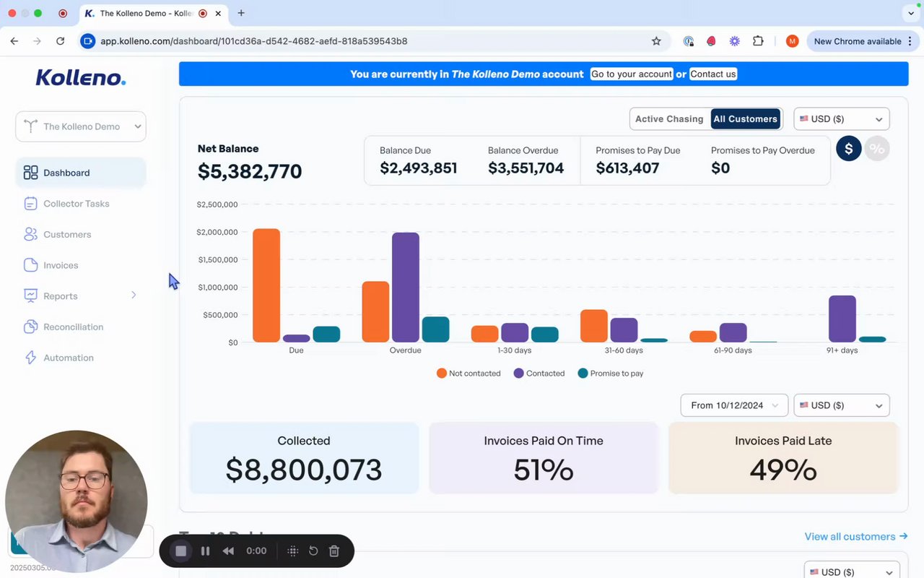The width and height of the screenshot is (924, 578).
Task: Pause the screen recording
Action: (205, 551)
